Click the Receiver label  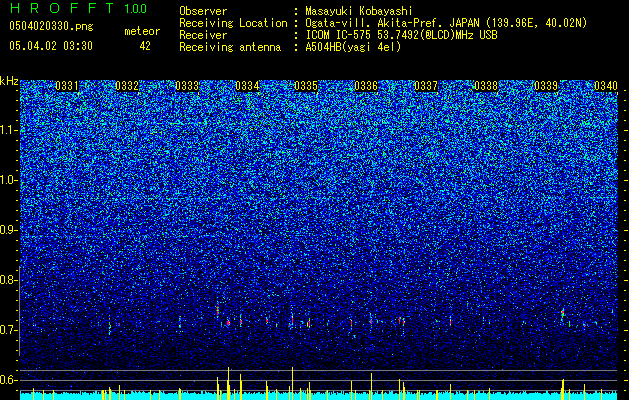(203, 35)
